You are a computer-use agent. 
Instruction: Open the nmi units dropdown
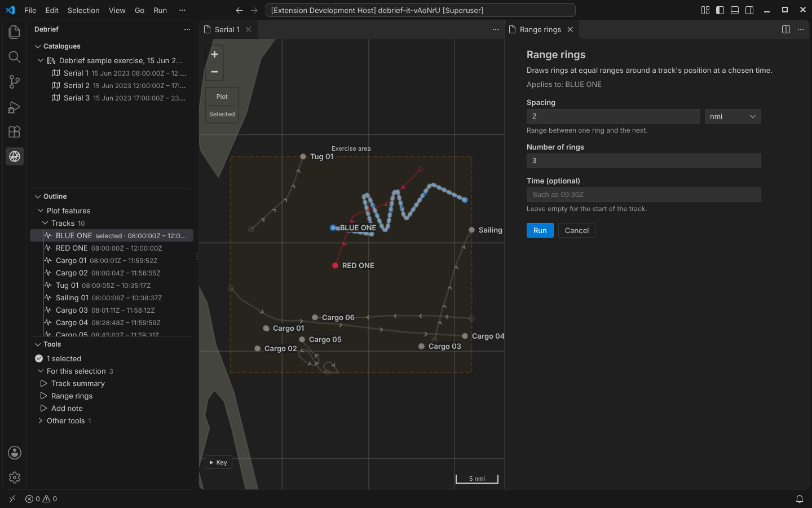coord(732,116)
